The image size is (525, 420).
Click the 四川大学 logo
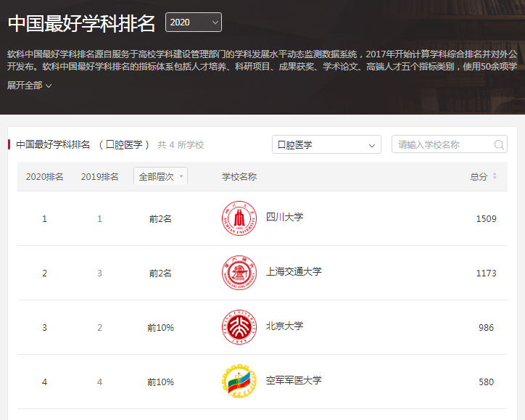(239, 218)
